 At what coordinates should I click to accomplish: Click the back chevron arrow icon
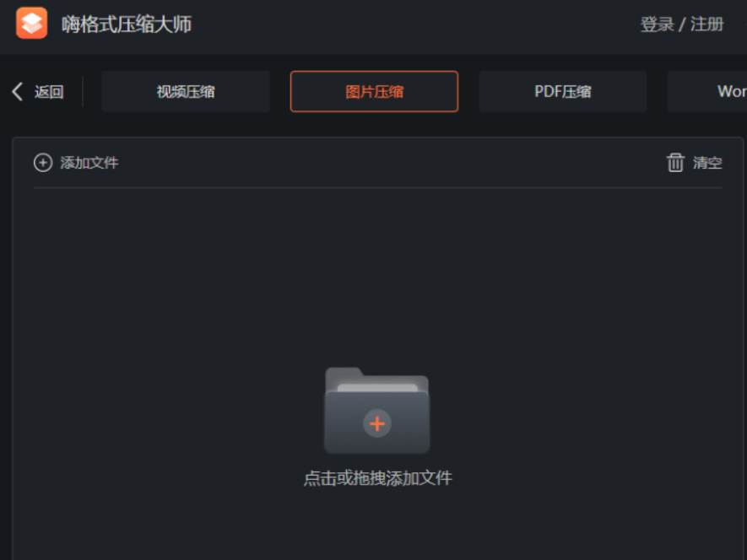tap(18, 91)
